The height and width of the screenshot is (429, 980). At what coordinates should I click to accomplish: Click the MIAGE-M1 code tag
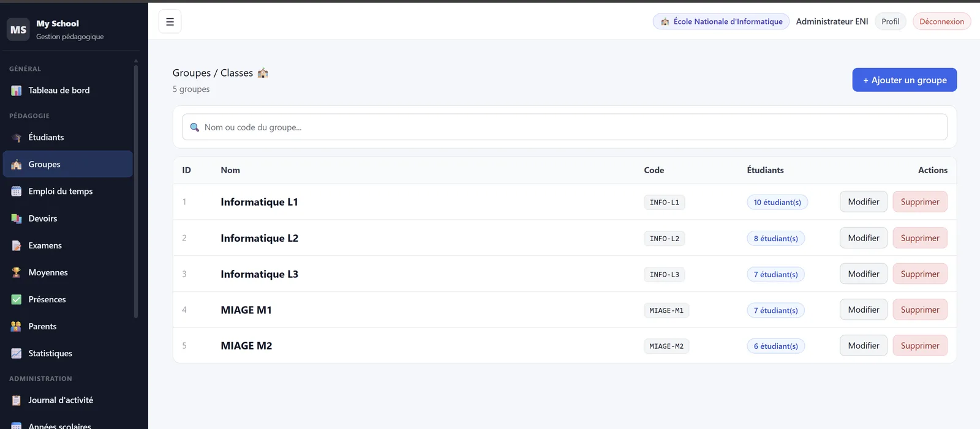666,311
